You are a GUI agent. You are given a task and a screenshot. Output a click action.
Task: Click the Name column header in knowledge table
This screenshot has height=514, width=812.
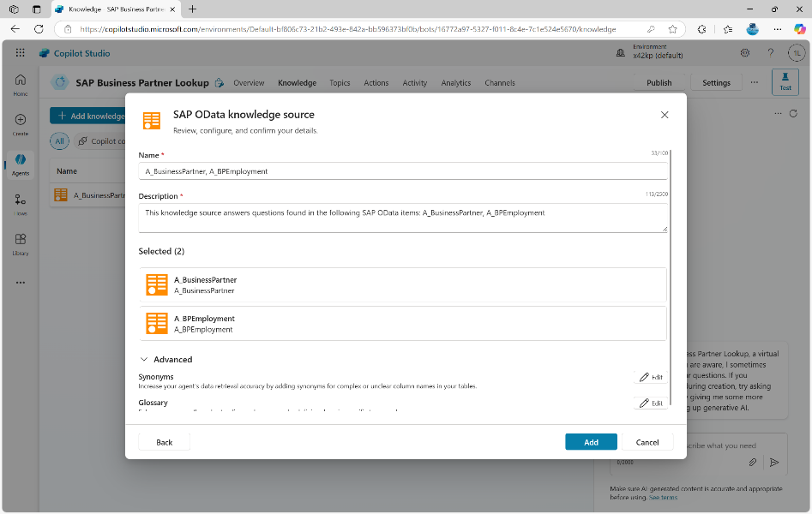tap(67, 171)
